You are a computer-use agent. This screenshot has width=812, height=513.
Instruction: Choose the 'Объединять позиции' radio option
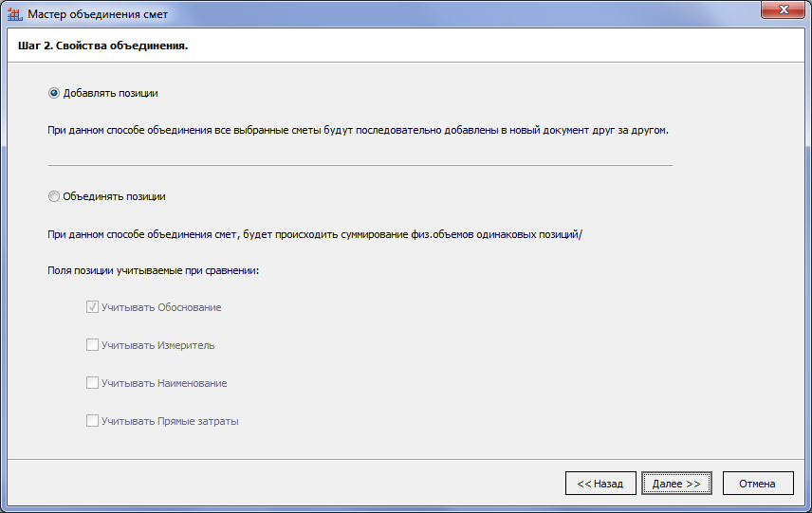point(54,196)
